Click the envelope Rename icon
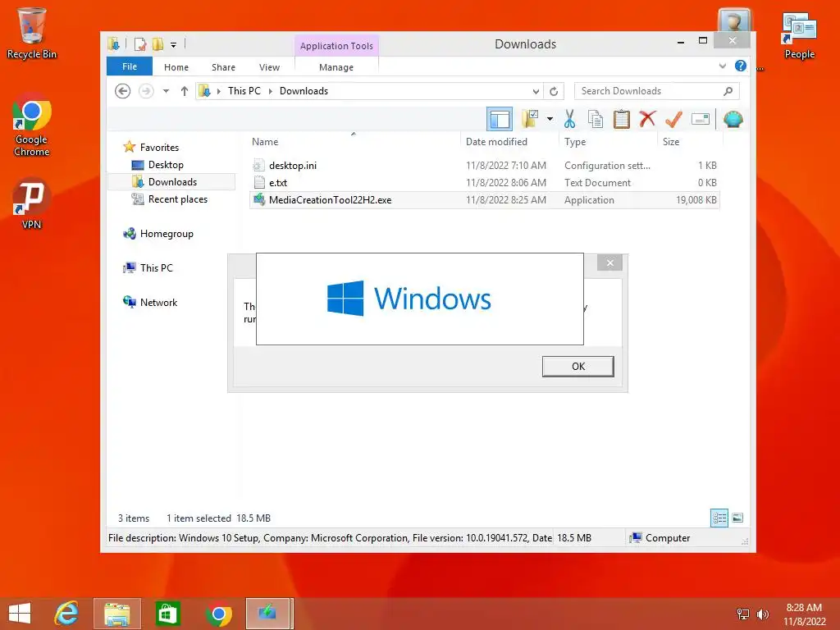840x630 pixels. [x=701, y=119]
